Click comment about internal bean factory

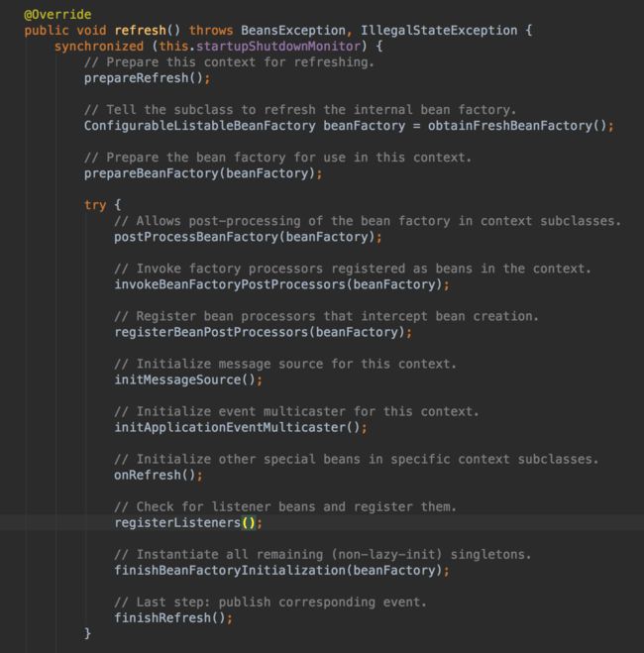pyautogui.click(x=300, y=110)
